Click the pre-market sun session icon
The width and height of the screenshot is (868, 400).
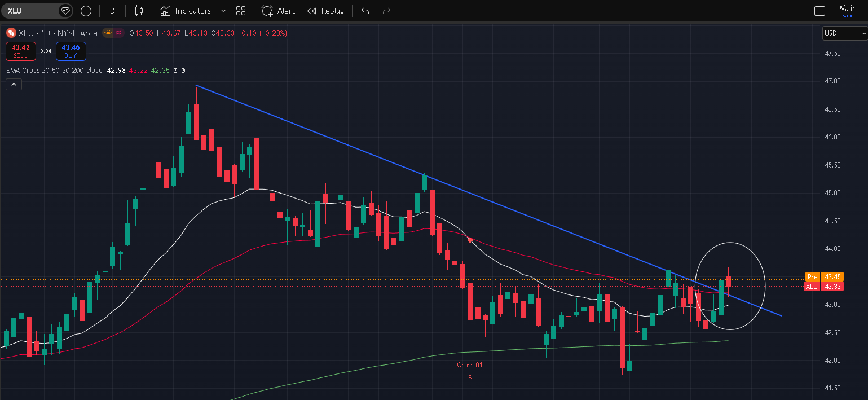pos(108,33)
